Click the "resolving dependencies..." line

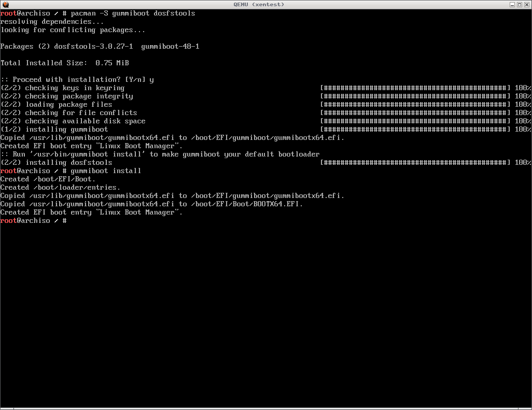point(52,21)
